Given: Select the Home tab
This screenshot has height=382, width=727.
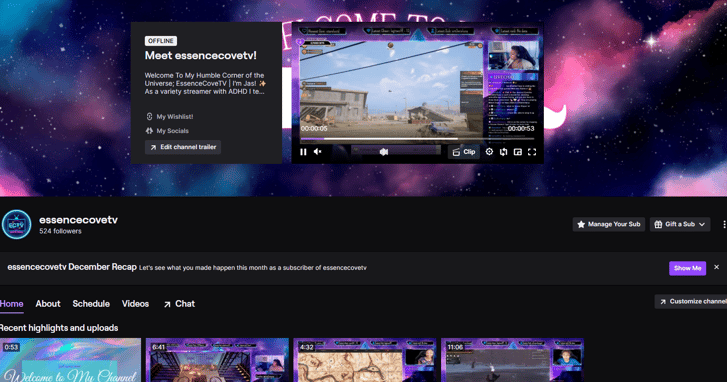Looking at the screenshot, I should click(12, 304).
